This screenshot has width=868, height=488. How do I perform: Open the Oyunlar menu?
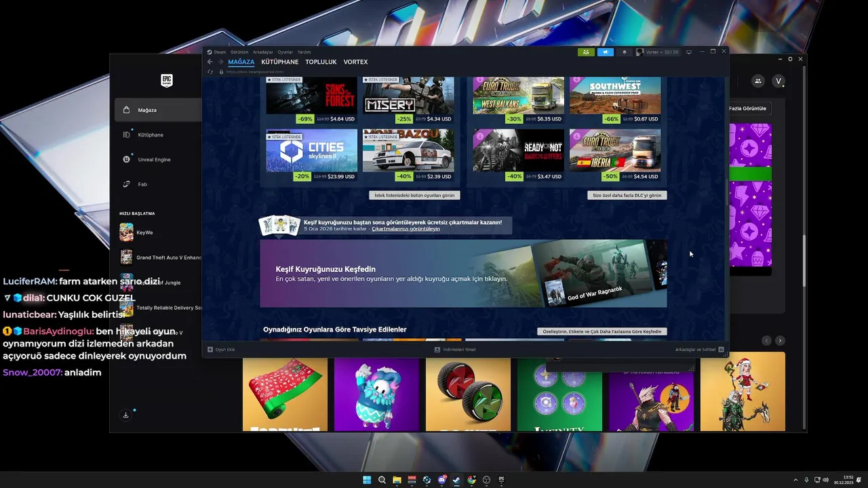[285, 52]
